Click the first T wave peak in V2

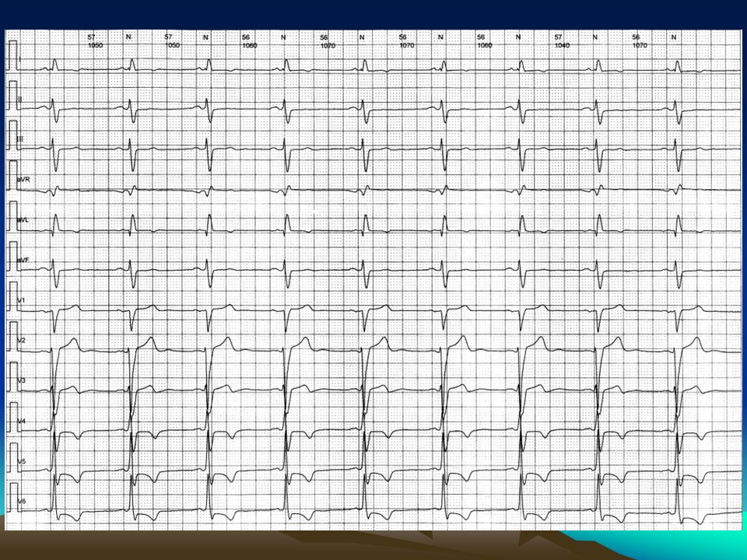click(x=74, y=340)
